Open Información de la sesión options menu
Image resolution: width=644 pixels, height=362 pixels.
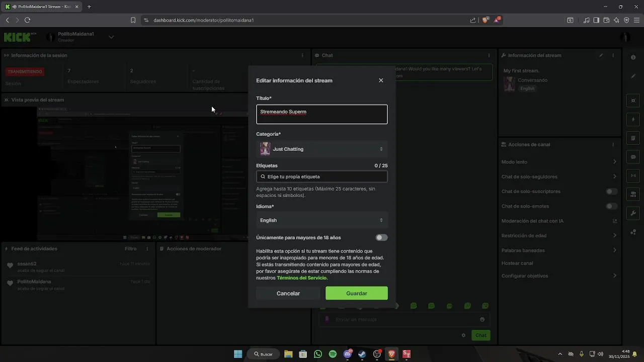tap(302, 55)
